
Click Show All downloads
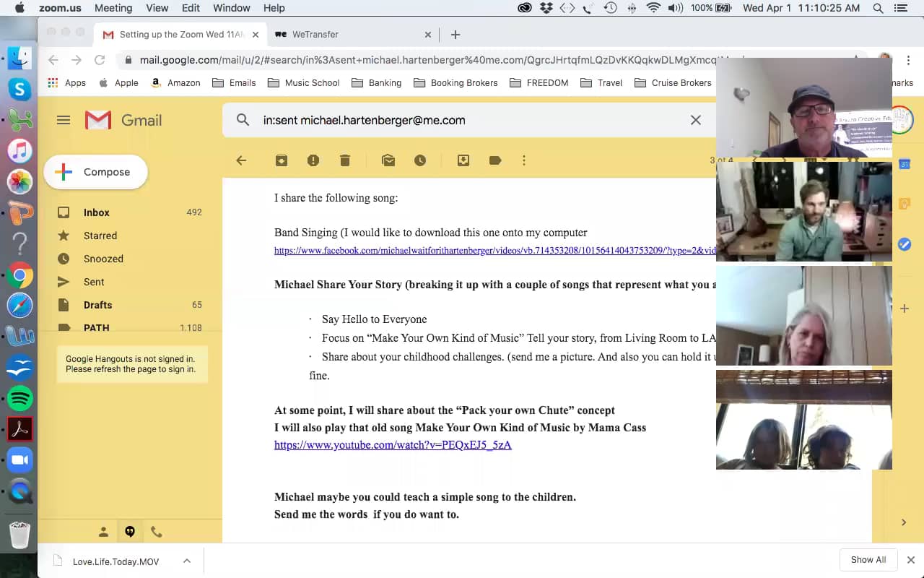pyautogui.click(x=868, y=560)
